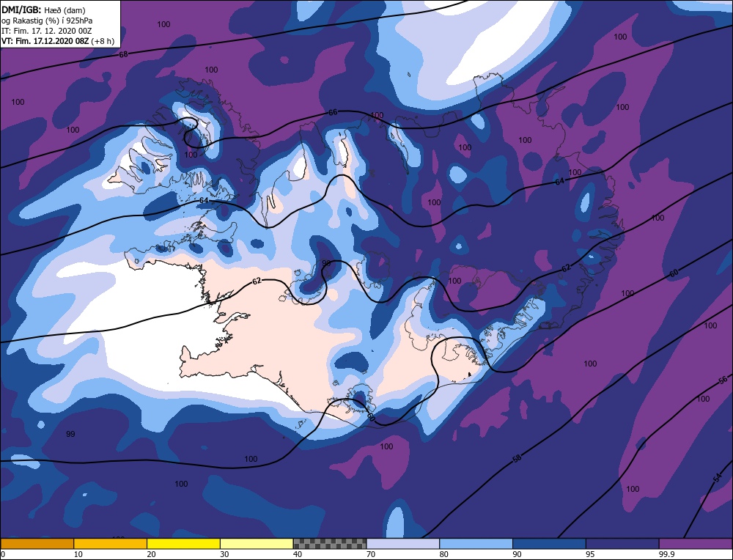
Task: Click the lavender 70–80 legend swatch
Action: click(x=403, y=544)
